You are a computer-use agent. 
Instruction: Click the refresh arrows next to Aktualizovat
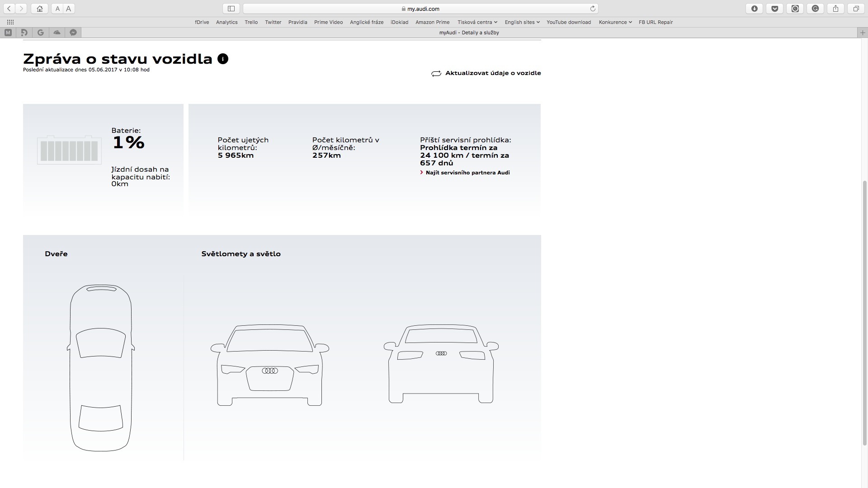click(x=436, y=74)
